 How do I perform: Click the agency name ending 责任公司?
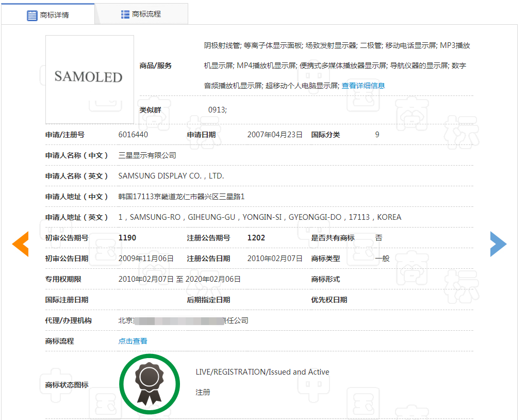tap(183, 320)
